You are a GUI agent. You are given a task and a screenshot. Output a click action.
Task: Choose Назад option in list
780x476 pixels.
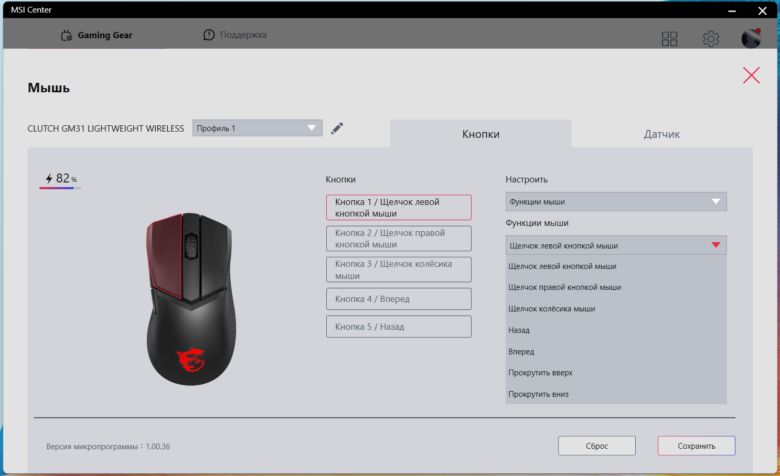(616, 330)
